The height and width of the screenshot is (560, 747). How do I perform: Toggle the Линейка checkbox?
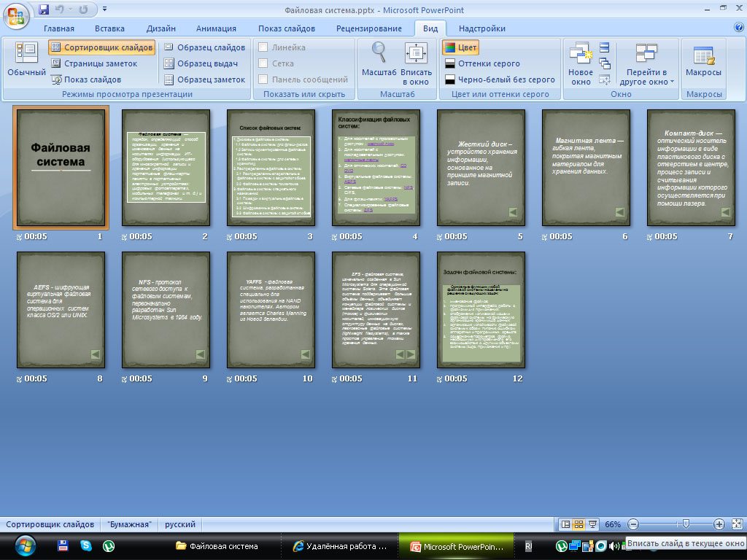[x=264, y=47]
